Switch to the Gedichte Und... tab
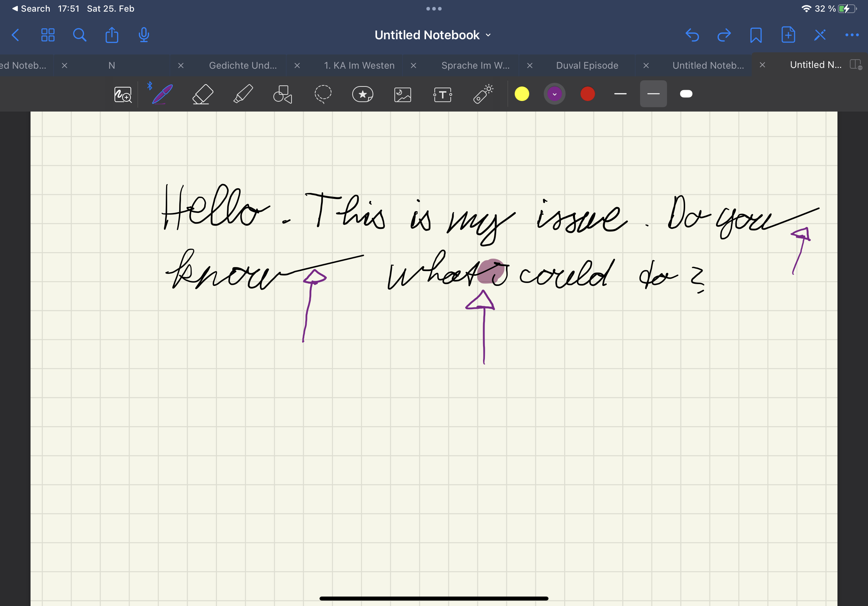Image resolution: width=868 pixels, height=606 pixels. coord(243,65)
